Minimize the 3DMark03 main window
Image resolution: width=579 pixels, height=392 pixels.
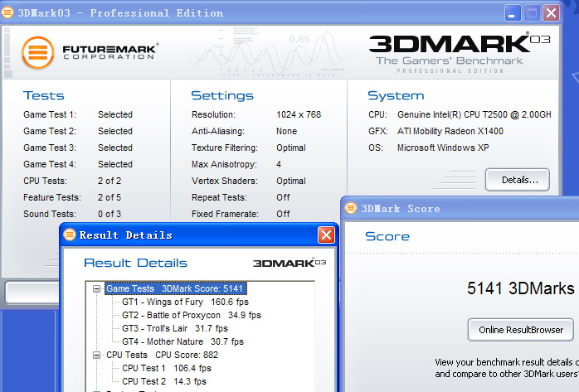[513, 12]
